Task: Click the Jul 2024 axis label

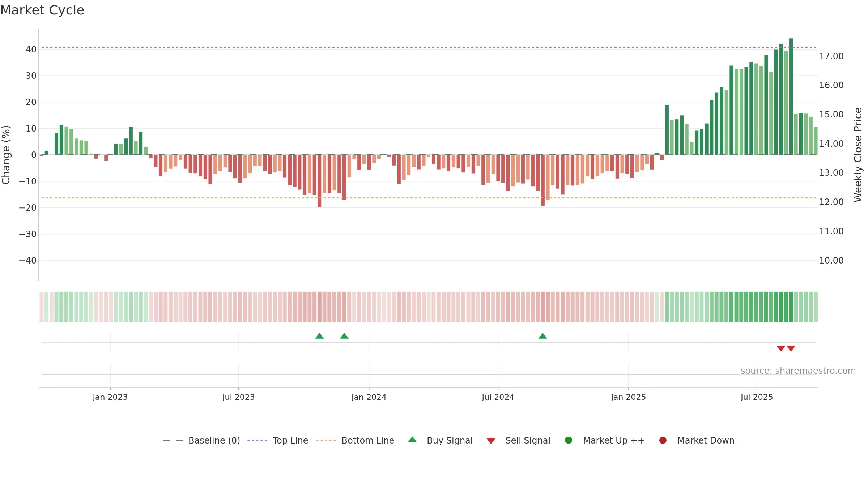Action: click(x=498, y=397)
